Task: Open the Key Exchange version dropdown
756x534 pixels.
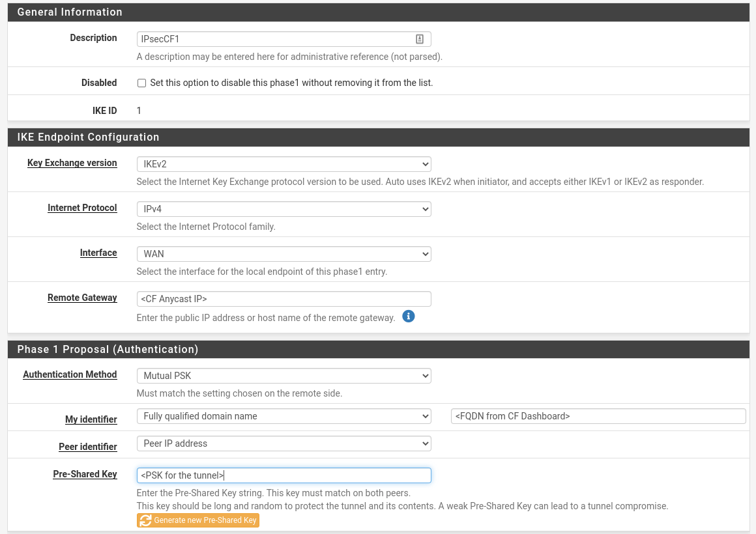Action: (x=283, y=164)
